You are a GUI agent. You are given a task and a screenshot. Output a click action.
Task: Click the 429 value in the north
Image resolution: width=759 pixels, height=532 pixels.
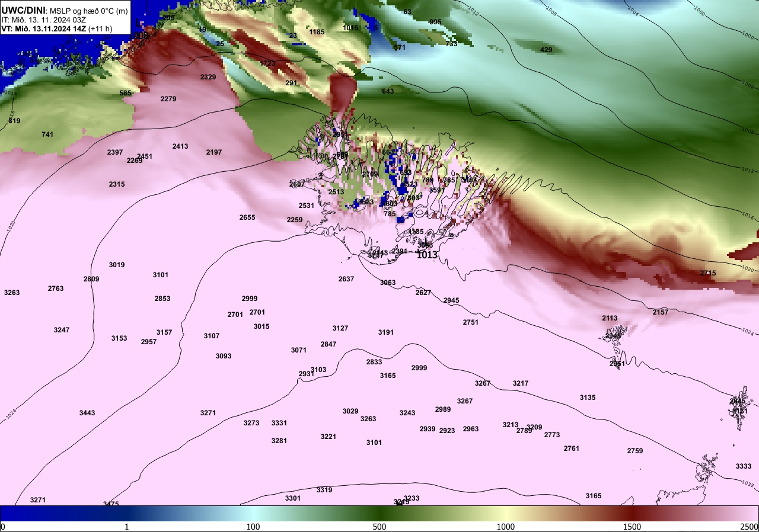(546, 50)
